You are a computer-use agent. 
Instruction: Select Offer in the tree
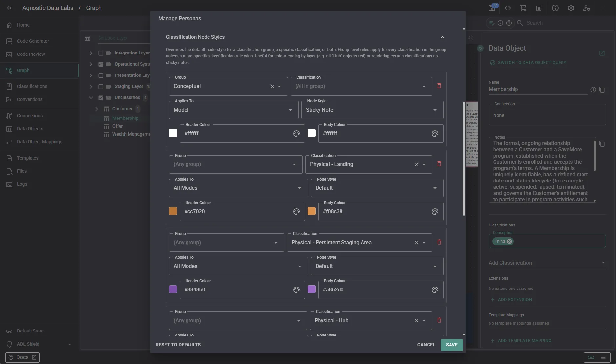(x=117, y=126)
